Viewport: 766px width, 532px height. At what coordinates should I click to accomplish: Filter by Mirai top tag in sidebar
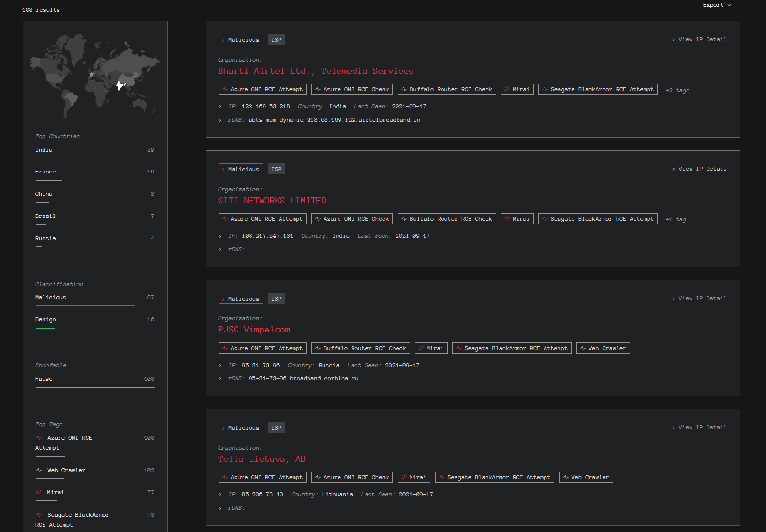tap(95, 495)
